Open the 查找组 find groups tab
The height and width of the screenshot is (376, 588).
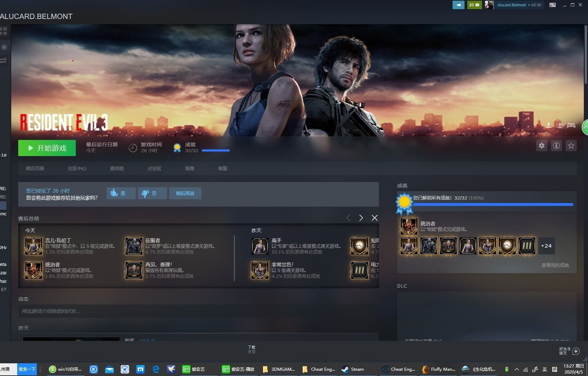point(117,168)
